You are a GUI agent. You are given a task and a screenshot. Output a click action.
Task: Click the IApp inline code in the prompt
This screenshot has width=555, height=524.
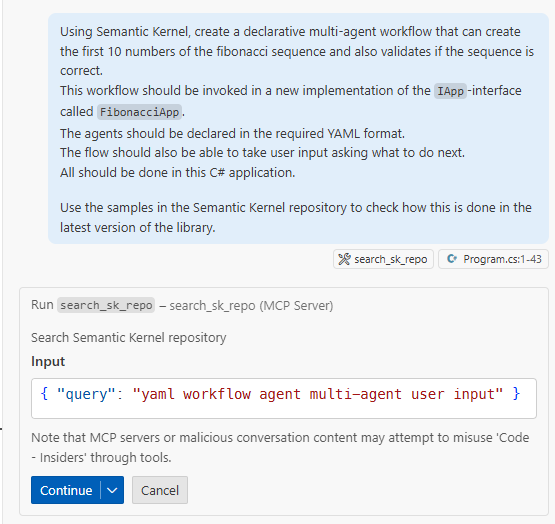450,91
